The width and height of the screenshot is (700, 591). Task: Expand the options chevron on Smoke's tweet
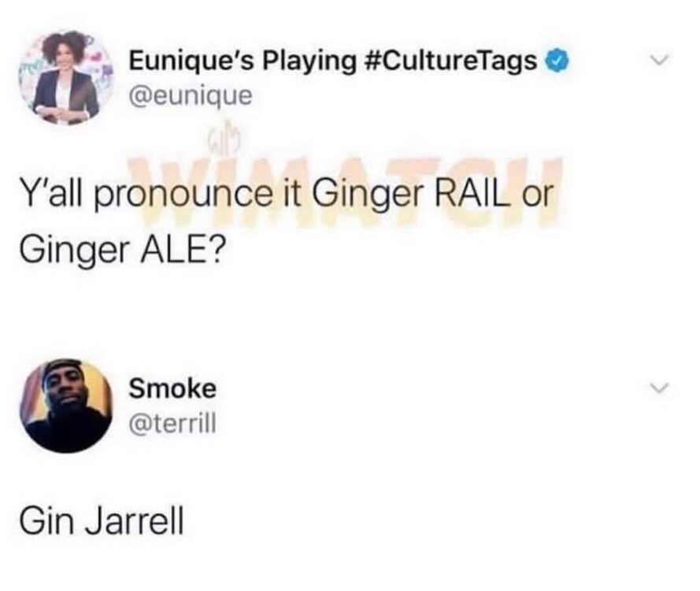tap(659, 388)
